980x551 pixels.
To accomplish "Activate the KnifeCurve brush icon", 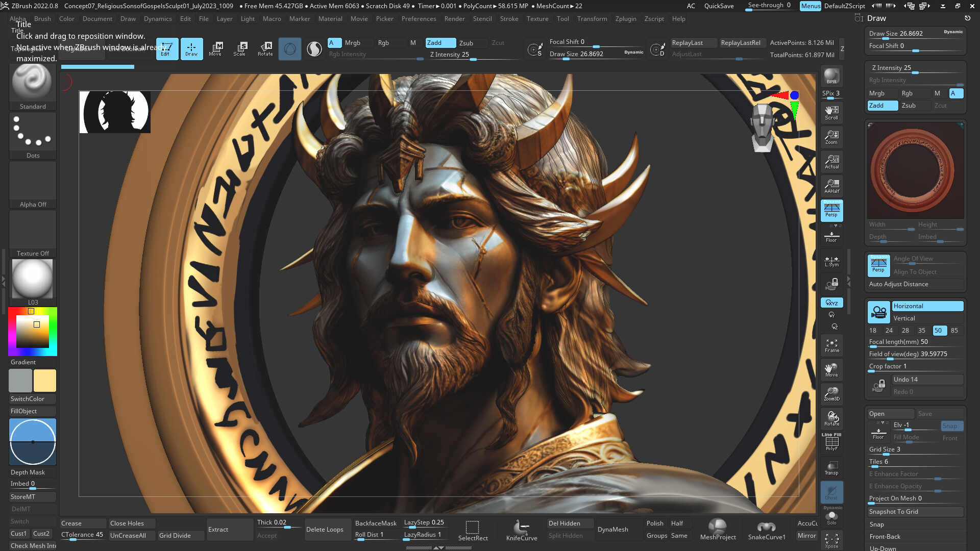I will [521, 530].
